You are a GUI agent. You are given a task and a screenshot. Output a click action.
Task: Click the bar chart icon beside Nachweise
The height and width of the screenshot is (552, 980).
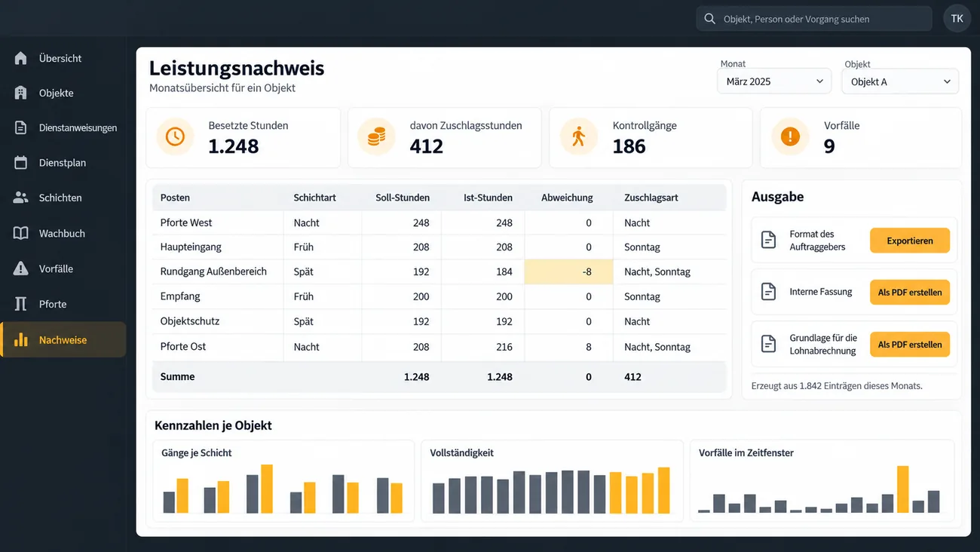tap(21, 339)
